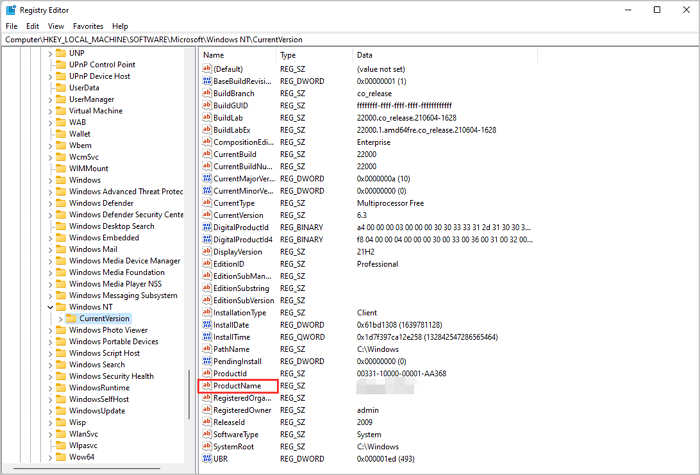
Task: Click the binary icon beside DigitalProductId
Action: [x=207, y=227]
